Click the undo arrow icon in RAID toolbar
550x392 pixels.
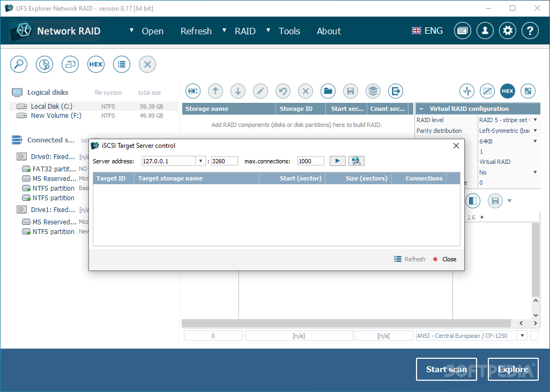pyautogui.click(x=283, y=91)
